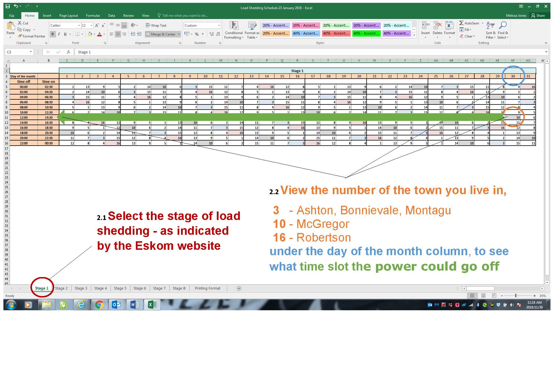Screen dimensions: 555x392
Task: Increase font size with the larger A icon
Action: (x=97, y=26)
